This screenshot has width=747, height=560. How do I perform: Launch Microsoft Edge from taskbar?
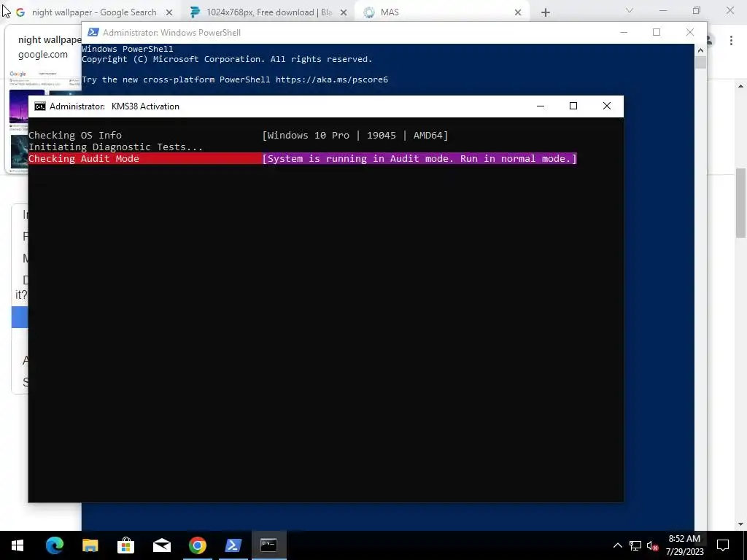coord(54,545)
